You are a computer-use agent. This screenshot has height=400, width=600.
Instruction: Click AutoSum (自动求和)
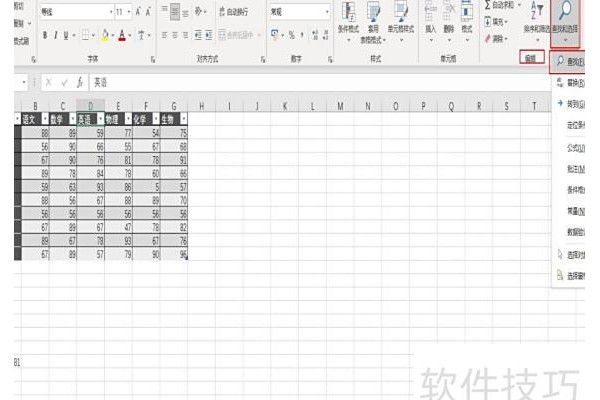(x=499, y=5)
